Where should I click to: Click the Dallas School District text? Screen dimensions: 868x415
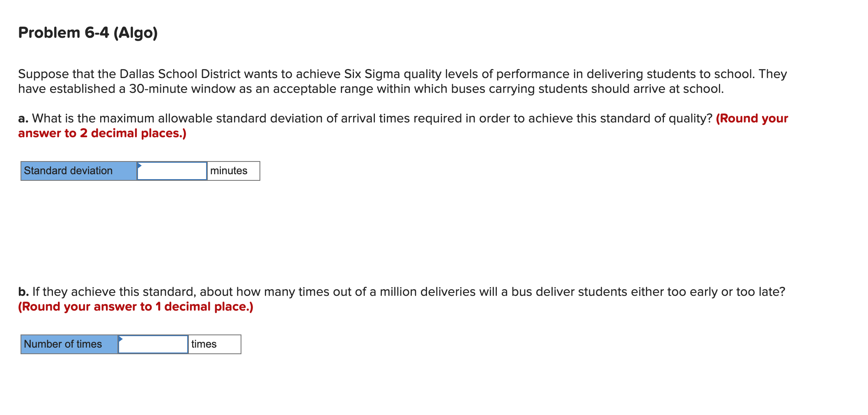point(181,74)
